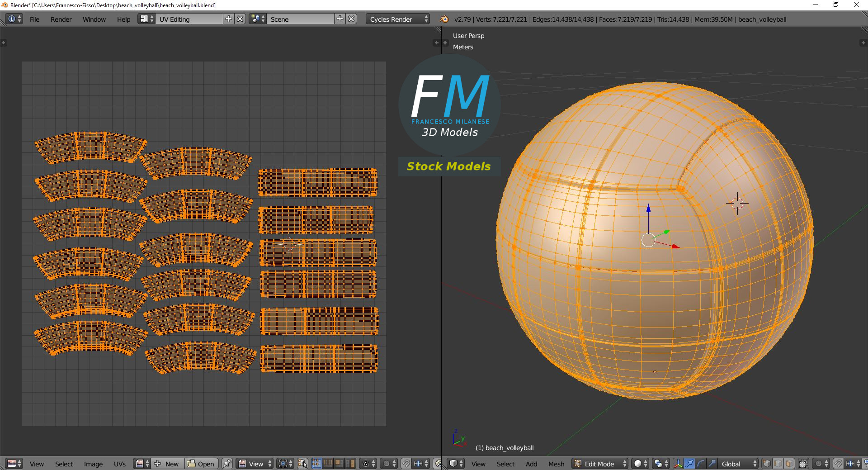
Task: Open the Cycles Render engine dropdown
Action: (x=397, y=19)
